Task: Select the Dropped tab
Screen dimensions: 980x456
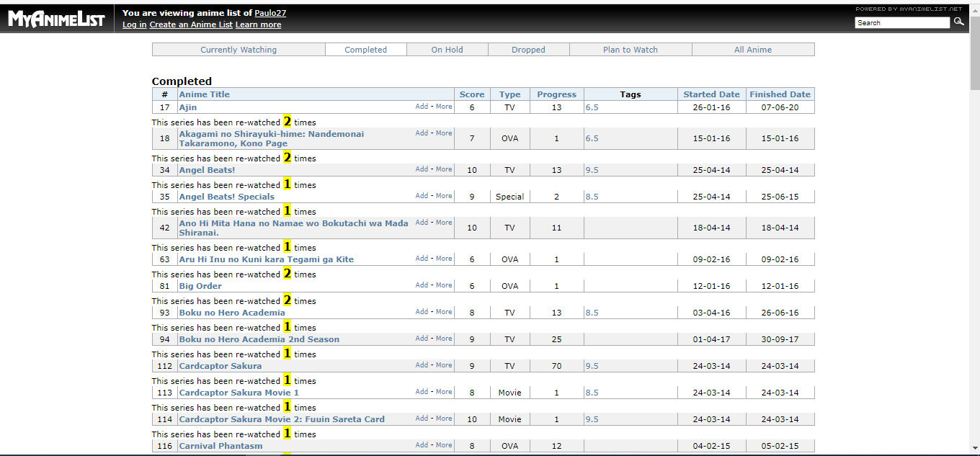Action: tap(528, 50)
